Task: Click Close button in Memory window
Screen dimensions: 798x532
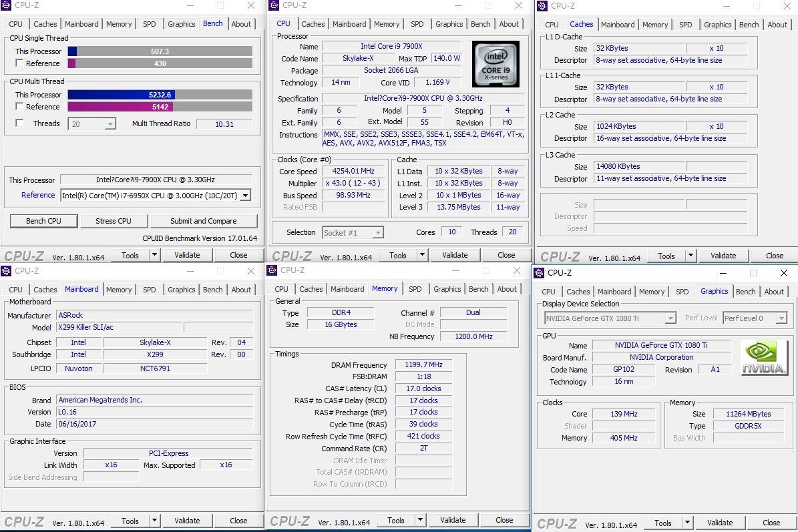Action: pyautogui.click(x=504, y=520)
